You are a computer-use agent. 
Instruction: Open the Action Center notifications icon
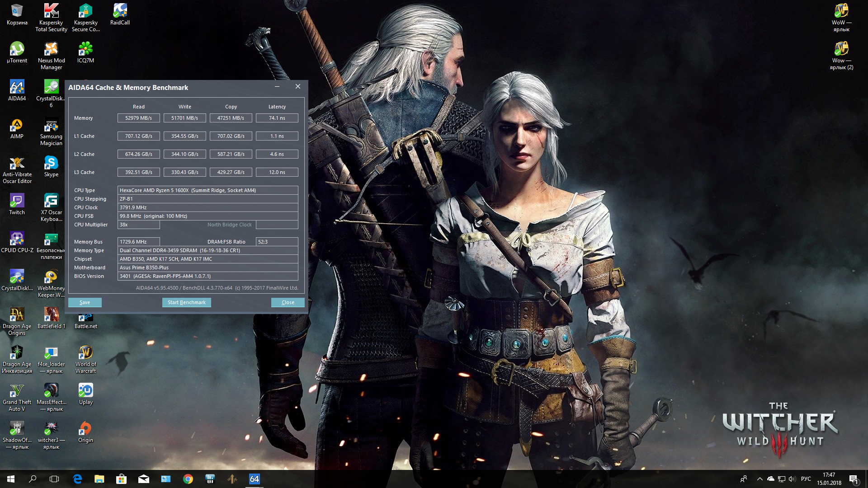[x=854, y=479]
